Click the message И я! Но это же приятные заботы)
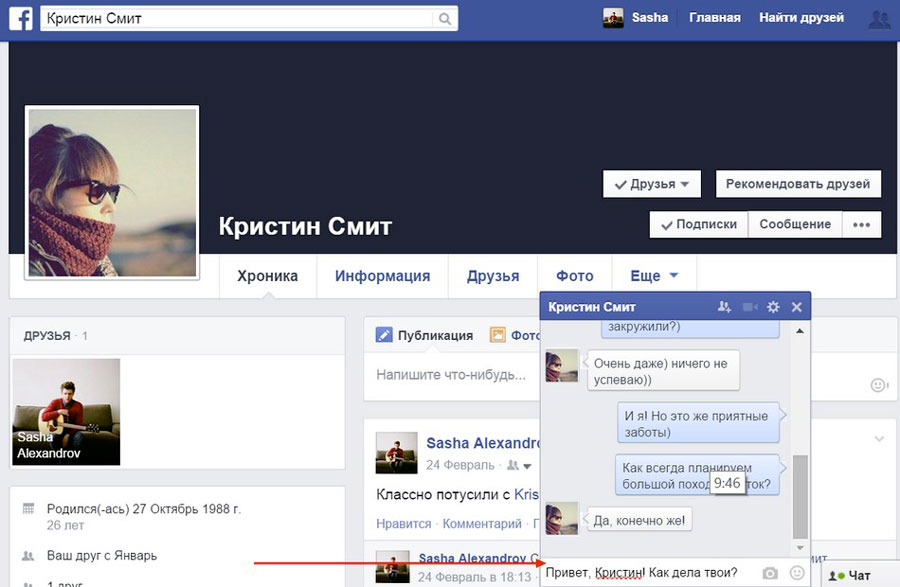Viewport: 900px width, 587px height. (698, 423)
